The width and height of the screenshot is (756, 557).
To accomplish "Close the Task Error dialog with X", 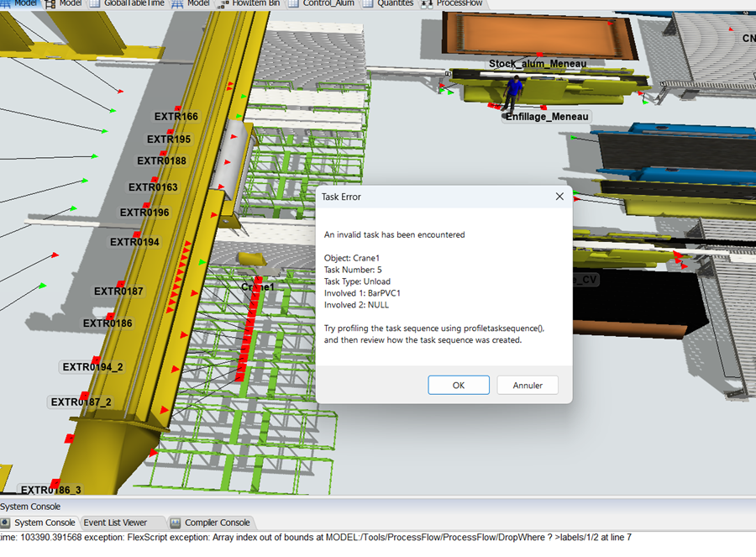I will click(559, 197).
